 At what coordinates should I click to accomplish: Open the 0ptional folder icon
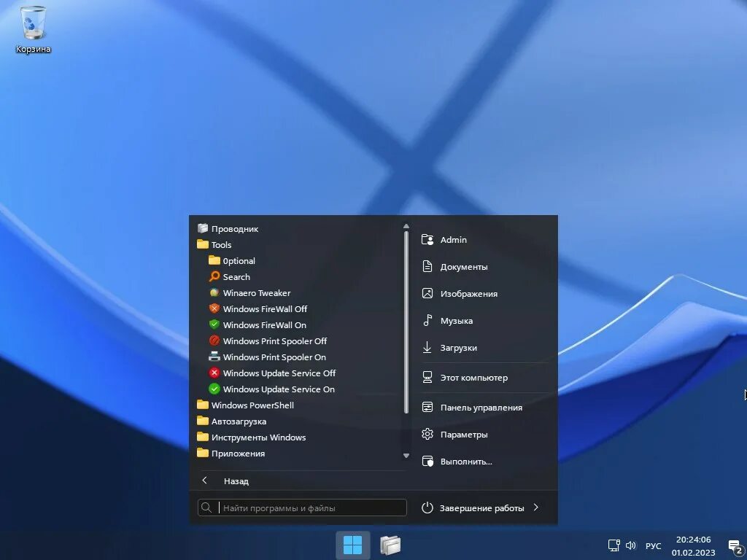214,260
